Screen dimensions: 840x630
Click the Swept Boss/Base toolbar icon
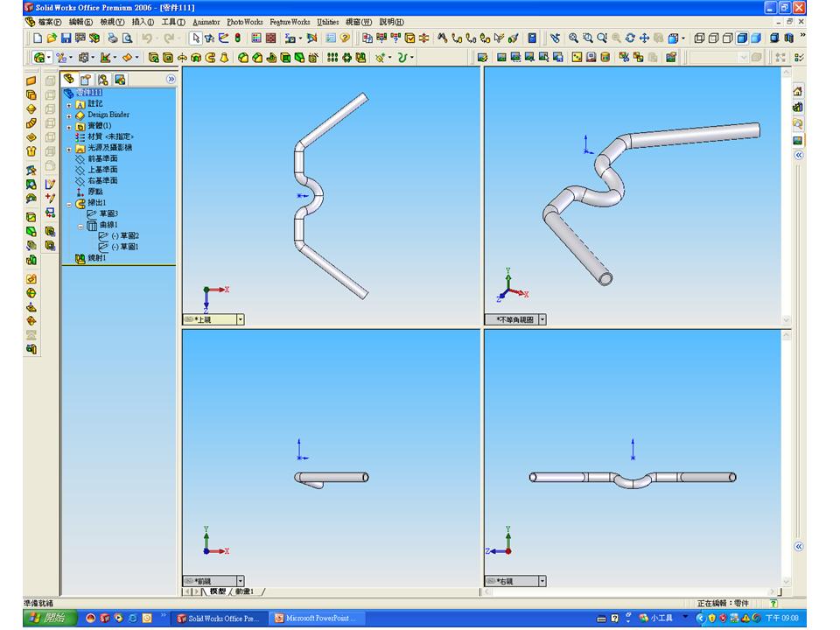(x=210, y=58)
